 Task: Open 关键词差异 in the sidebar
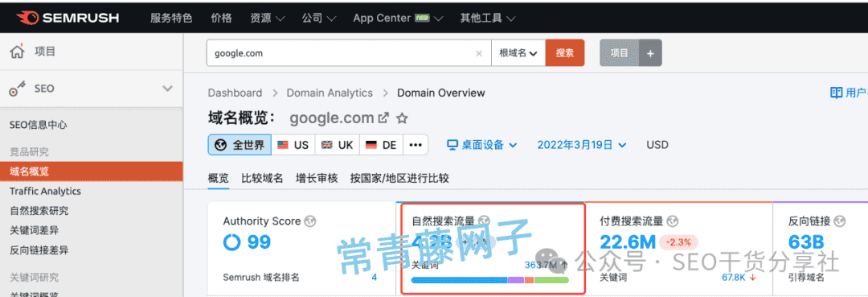tap(34, 230)
